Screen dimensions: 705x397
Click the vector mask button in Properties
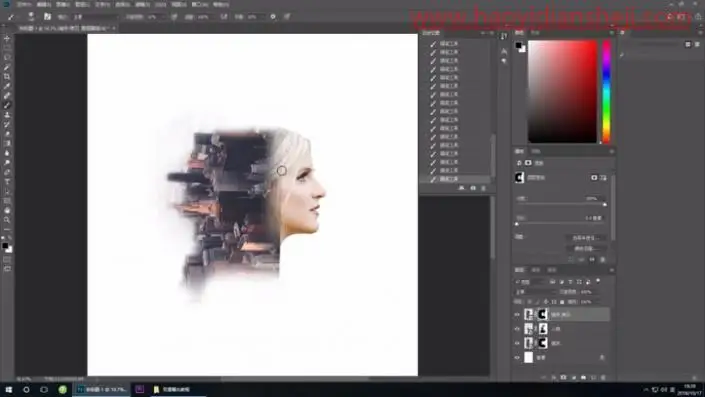[603, 178]
